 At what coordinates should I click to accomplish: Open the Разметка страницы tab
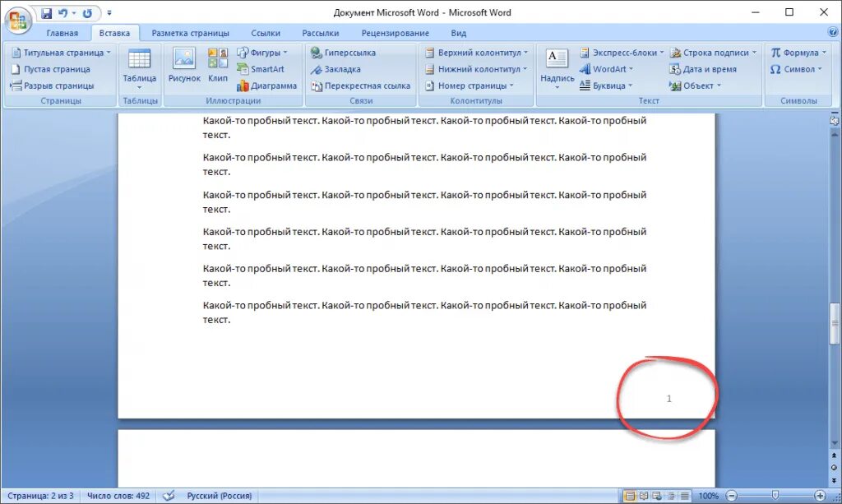click(x=190, y=33)
